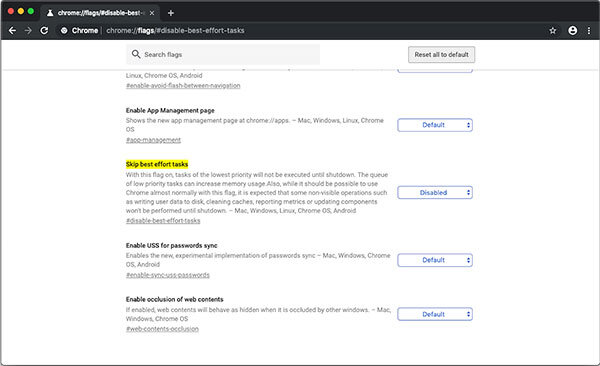
Task: Click the forward navigation arrow
Action: [x=28, y=31]
